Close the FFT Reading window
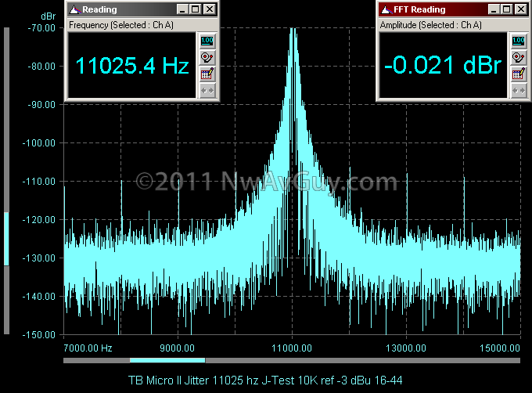The height and width of the screenshot is (393, 532). 521,9
